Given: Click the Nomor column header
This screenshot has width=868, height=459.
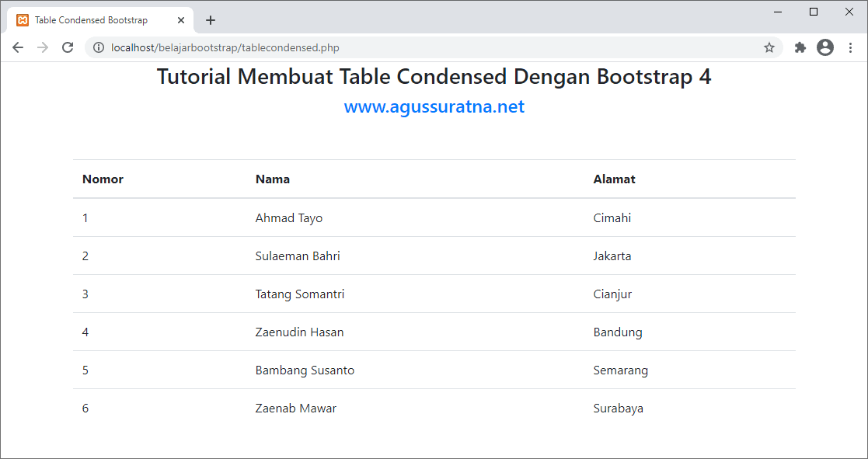Looking at the screenshot, I should click(x=103, y=179).
